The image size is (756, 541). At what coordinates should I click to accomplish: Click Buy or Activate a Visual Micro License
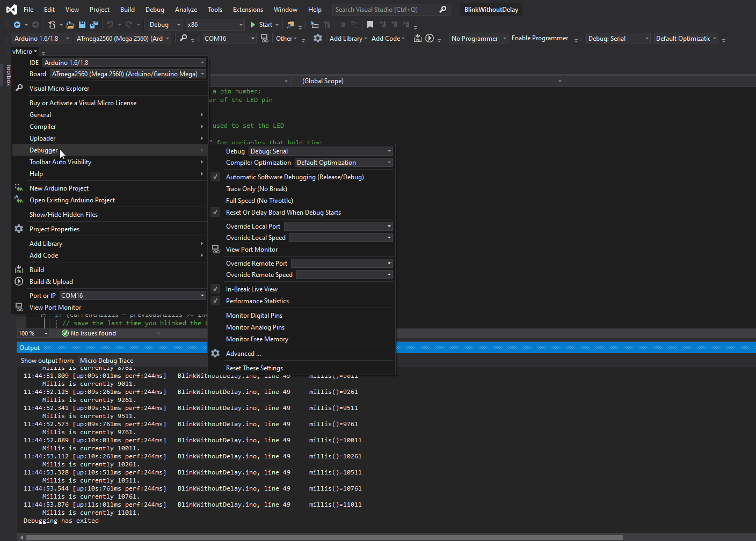click(110, 103)
